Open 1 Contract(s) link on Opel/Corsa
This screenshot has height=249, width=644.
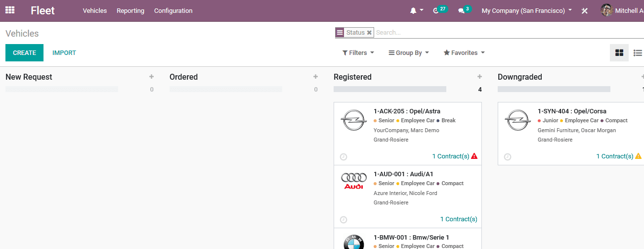coord(614,156)
